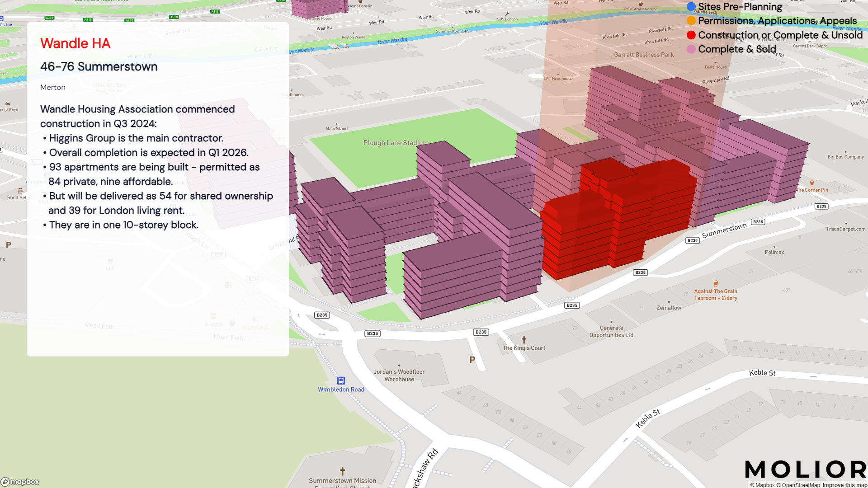The width and height of the screenshot is (868, 488).
Task: Click the Jordan's Woodfloor Warehouse label
Action: pos(399,375)
